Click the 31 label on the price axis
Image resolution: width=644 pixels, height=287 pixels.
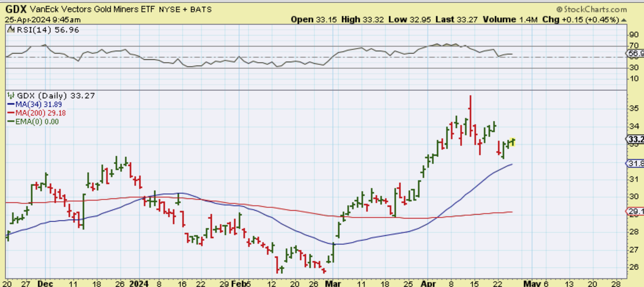pos(634,179)
